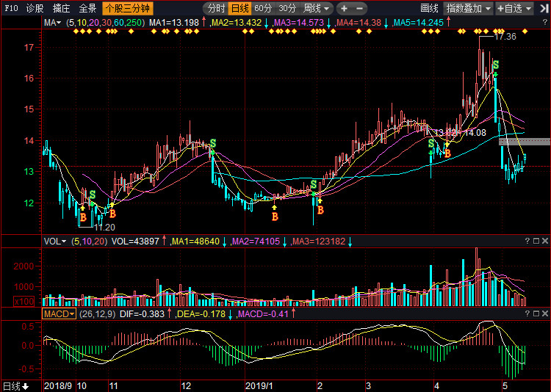
Task: Click the help question mark in VOL panel
Action: coord(527,241)
